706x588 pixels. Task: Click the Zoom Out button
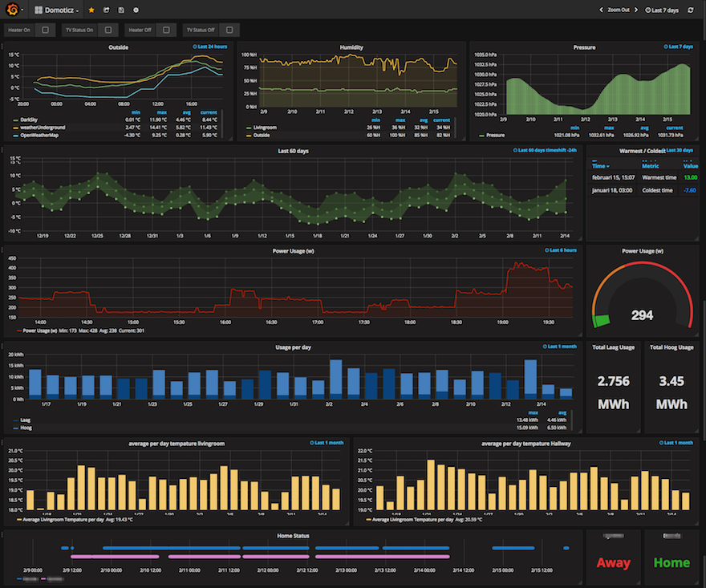click(x=619, y=10)
